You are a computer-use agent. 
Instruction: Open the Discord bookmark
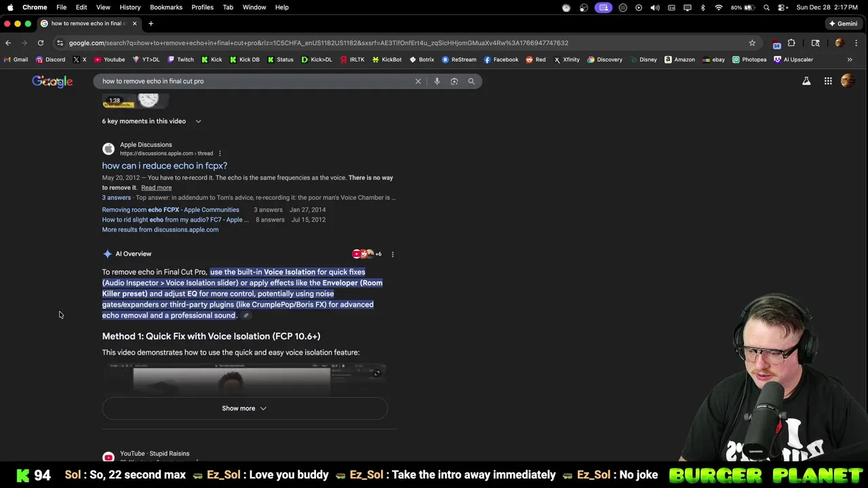coord(50,60)
